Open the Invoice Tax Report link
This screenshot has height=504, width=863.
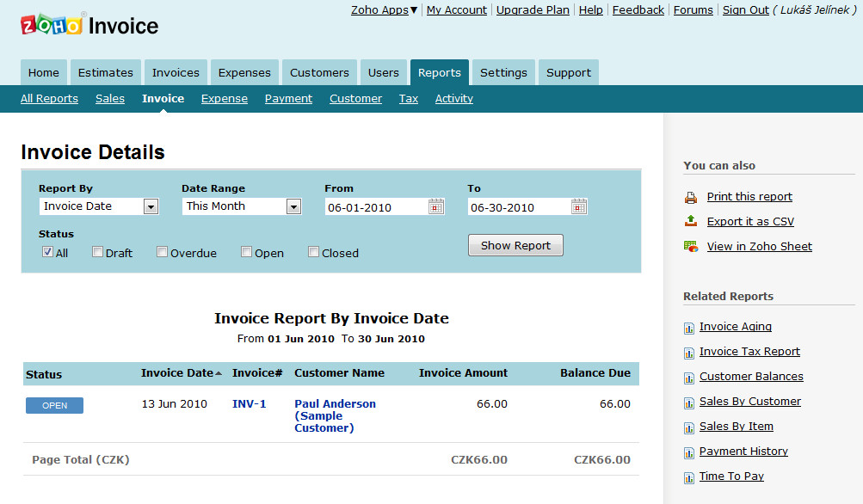(x=749, y=351)
